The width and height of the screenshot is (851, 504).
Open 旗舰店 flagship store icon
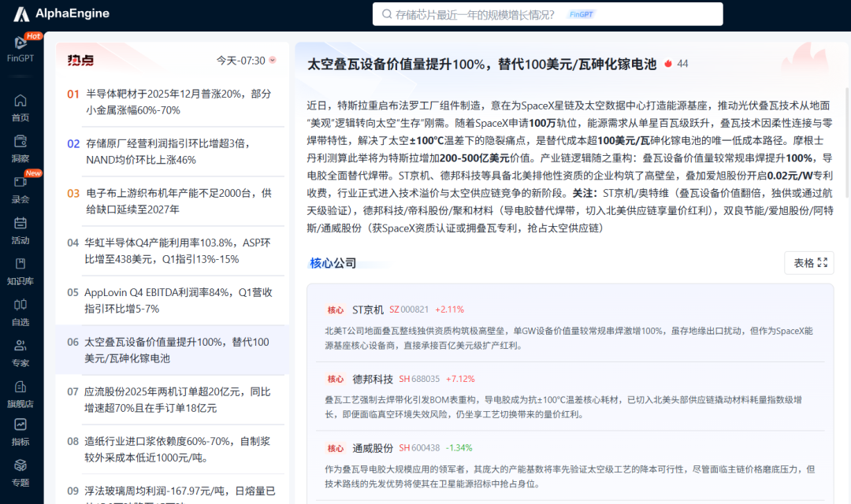click(20, 387)
